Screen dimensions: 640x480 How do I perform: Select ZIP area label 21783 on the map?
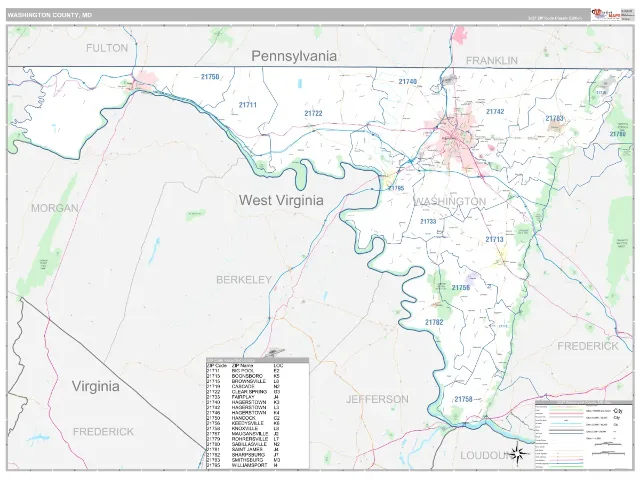point(555,118)
